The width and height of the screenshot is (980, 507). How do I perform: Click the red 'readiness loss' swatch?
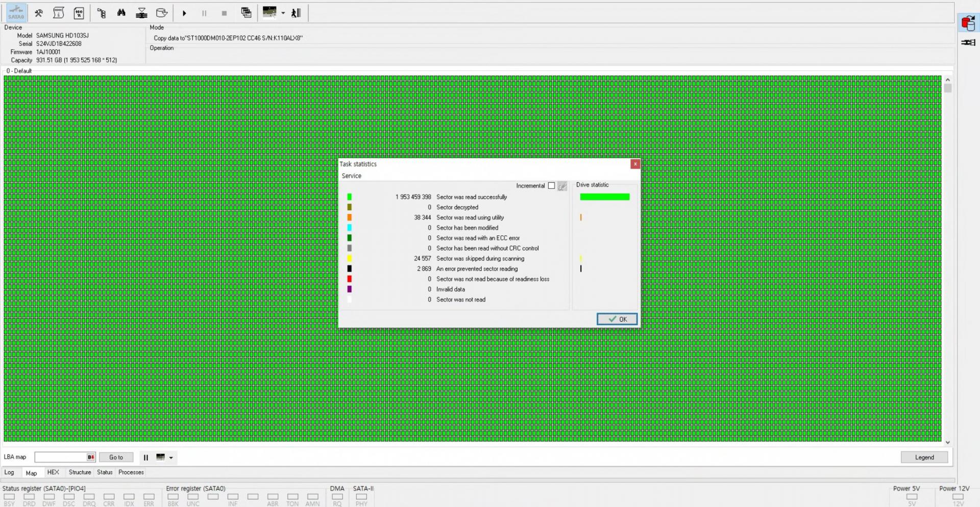(349, 279)
